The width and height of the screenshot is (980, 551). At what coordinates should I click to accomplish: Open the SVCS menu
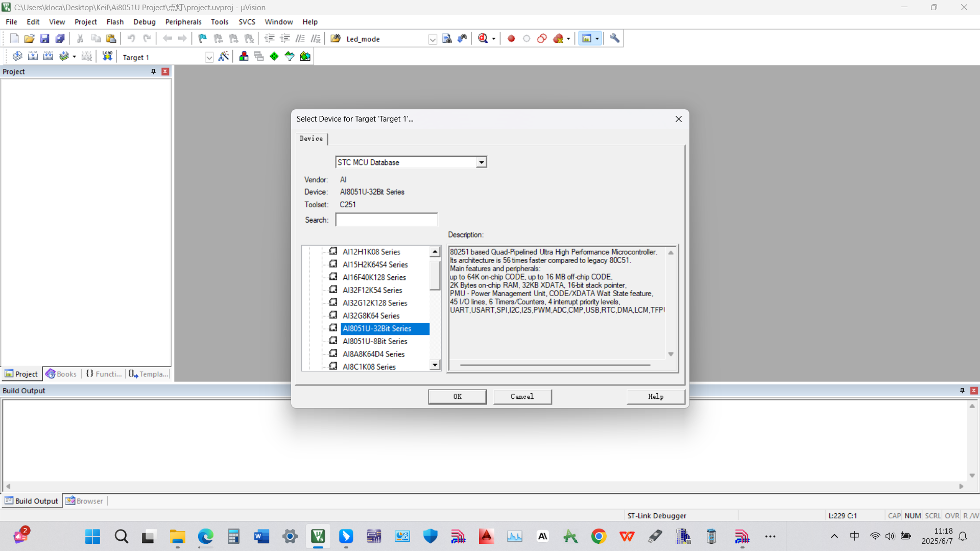[247, 22]
